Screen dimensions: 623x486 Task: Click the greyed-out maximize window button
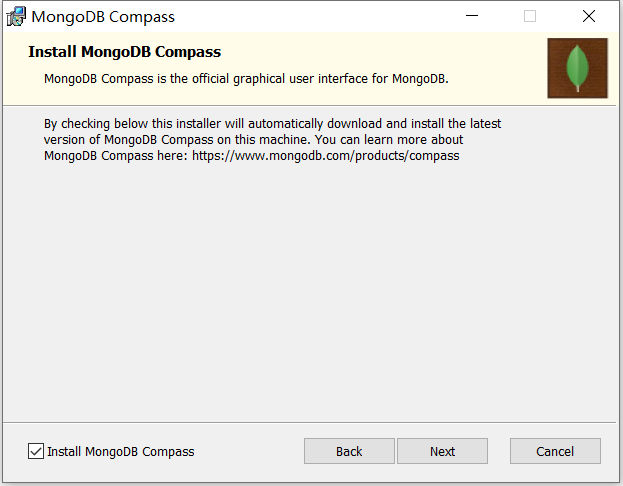(530, 16)
